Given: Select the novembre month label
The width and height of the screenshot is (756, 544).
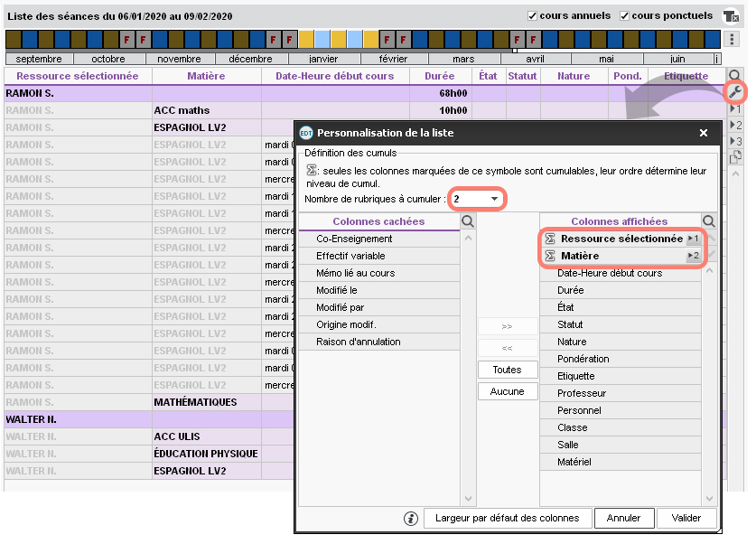Looking at the screenshot, I should point(180,59).
